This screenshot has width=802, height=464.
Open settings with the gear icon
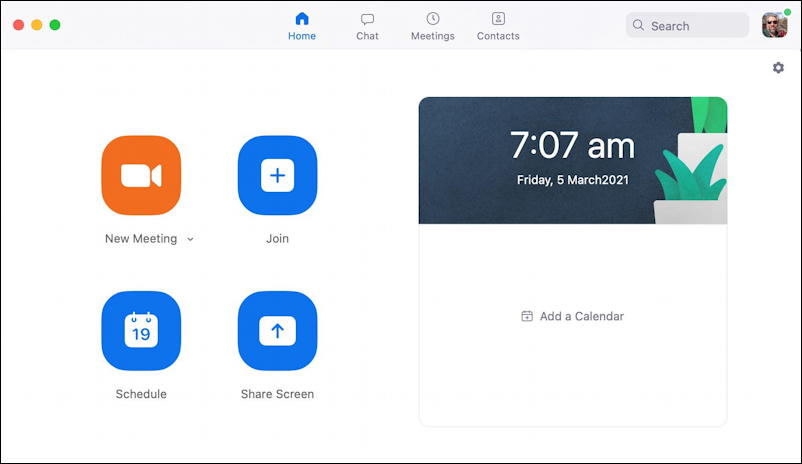click(x=778, y=68)
